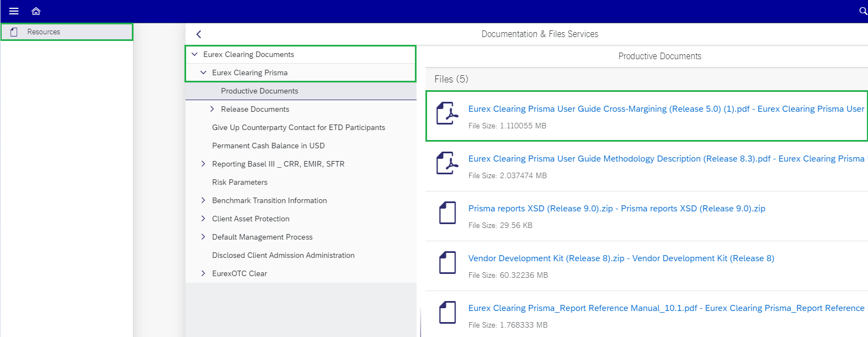Expand Reporting Basel III _ CRR, EMIR, SFTR
The width and height of the screenshot is (868, 337).
[x=203, y=164]
